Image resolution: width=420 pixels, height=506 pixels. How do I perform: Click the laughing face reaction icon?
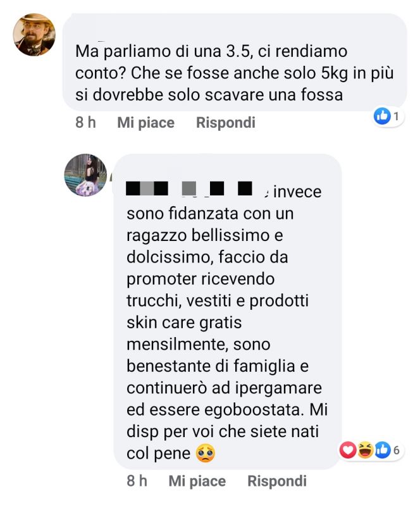365,450
